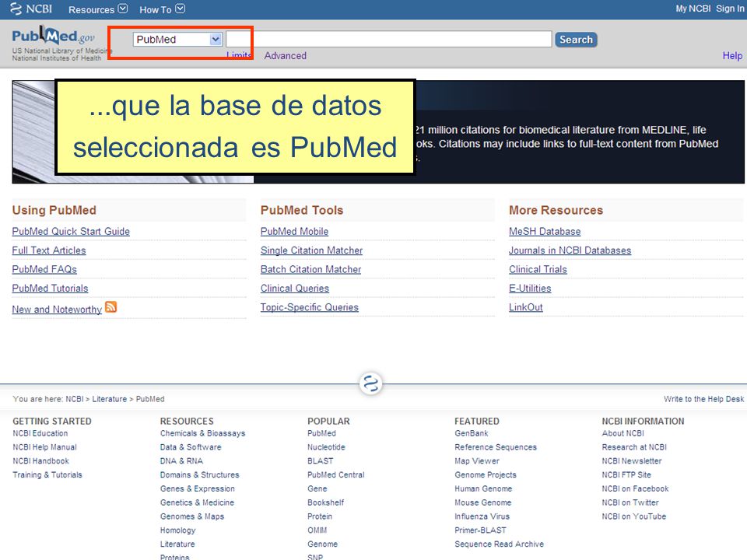Open NCBI Help Manual
This screenshot has width=747, height=560.
(45, 447)
